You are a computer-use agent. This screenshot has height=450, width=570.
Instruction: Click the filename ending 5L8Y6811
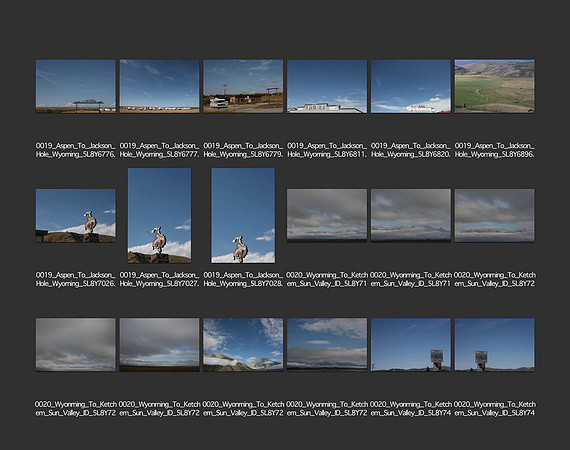coord(327,150)
